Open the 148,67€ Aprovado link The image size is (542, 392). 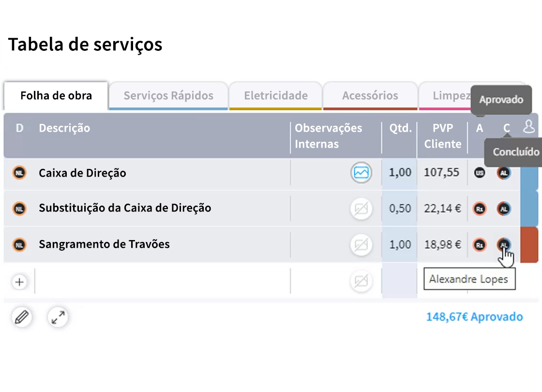[x=474, y=317]
